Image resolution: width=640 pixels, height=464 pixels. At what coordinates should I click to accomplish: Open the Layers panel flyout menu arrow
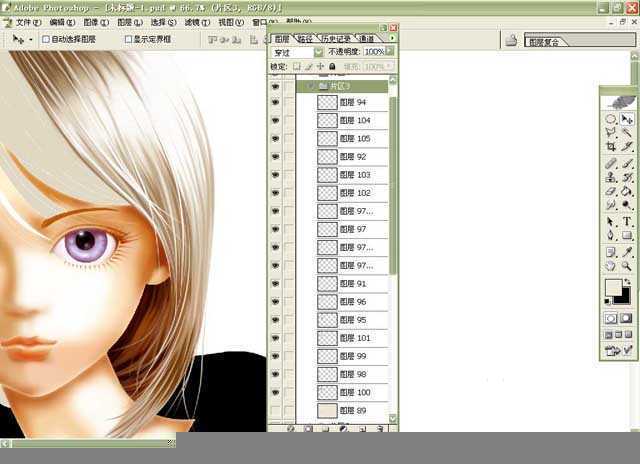[392, 38]
